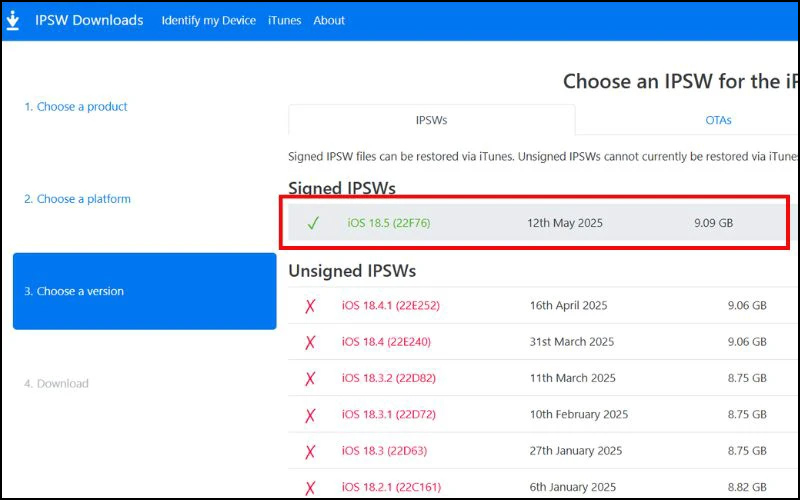Go to the About page
The image size is (800, 500).
[x=329, y=20]
